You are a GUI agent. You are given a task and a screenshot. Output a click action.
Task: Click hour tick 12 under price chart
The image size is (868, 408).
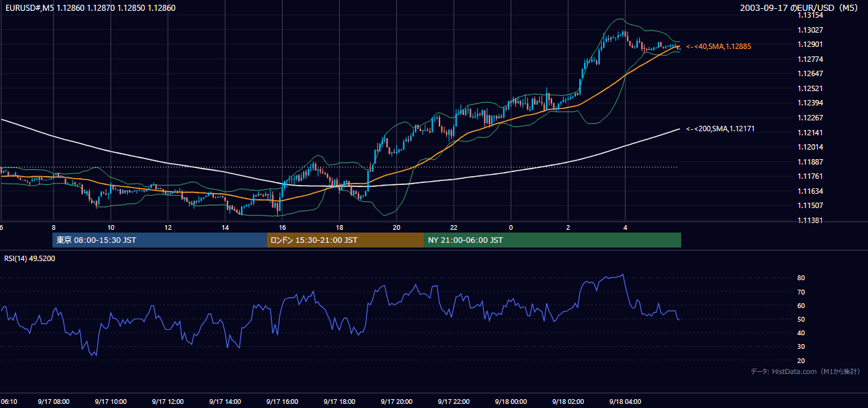coord(168,227)
